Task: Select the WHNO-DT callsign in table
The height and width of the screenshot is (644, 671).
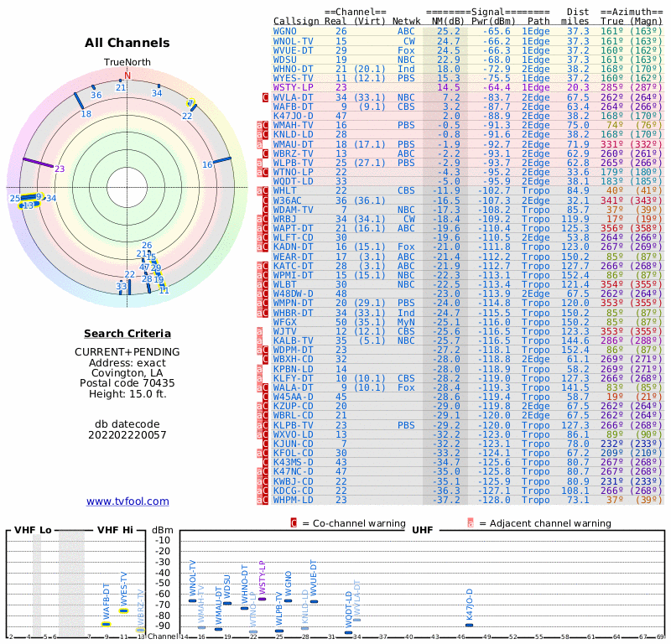Action: (293, 70)
